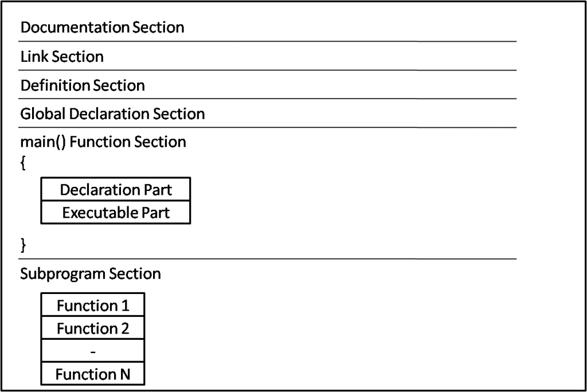Click the dash placeholder cell
Screen dimensions: 587x392
click(93, 351)
